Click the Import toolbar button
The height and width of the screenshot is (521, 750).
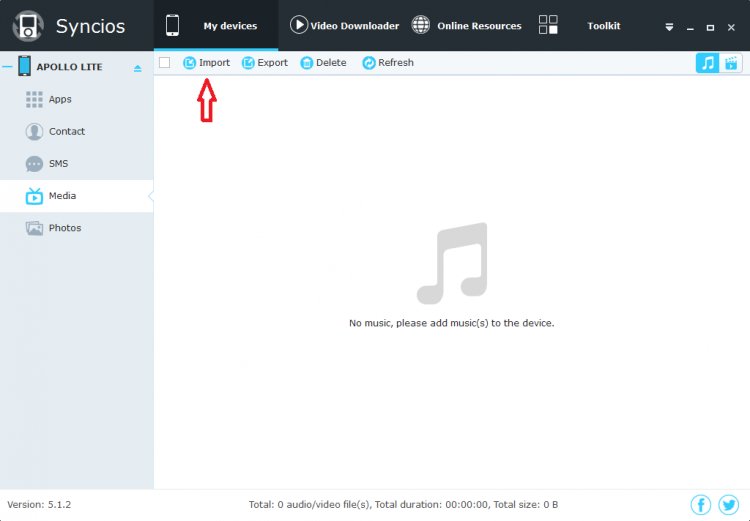click(x=206, y=63)
